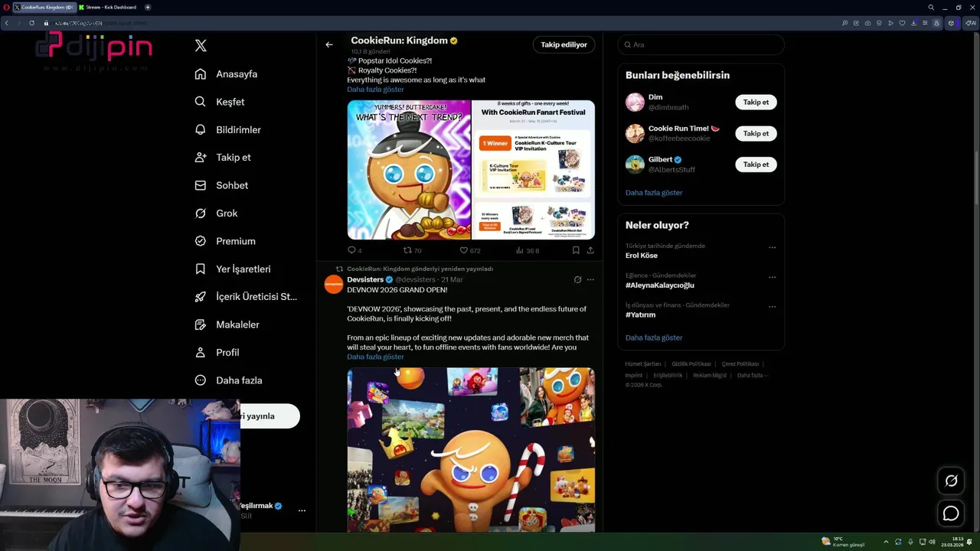The width and height of the screenshot is (980, 551).
Task: Open floating messages chat button
Action: 951,514
